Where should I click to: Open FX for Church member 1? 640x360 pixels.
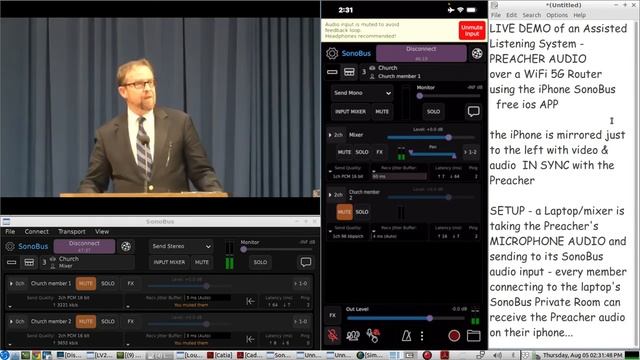click(131, 283)
